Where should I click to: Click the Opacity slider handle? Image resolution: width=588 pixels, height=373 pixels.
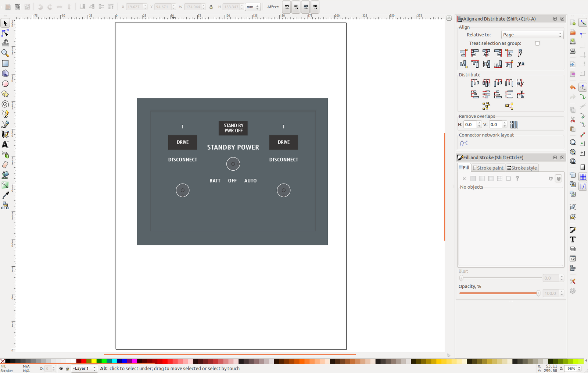538,293
